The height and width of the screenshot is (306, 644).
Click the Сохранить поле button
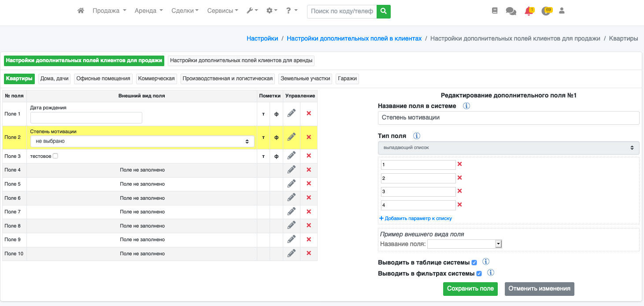[x=470, y=289]
